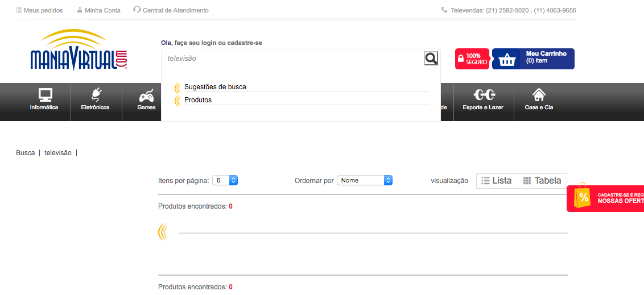Switch to Tabela view mode
Image resolution: width=644 pixels, height=295 pixels.
point(542,181)
